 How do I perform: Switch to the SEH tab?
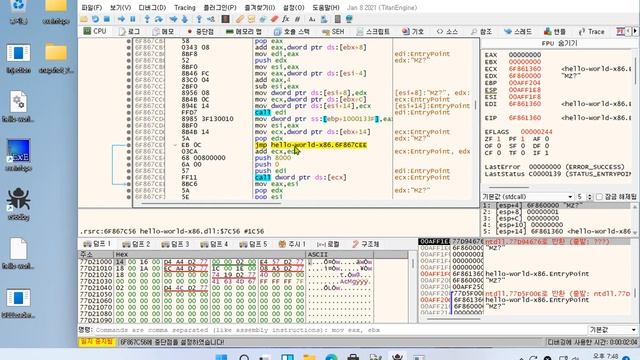tap(333, 31)
